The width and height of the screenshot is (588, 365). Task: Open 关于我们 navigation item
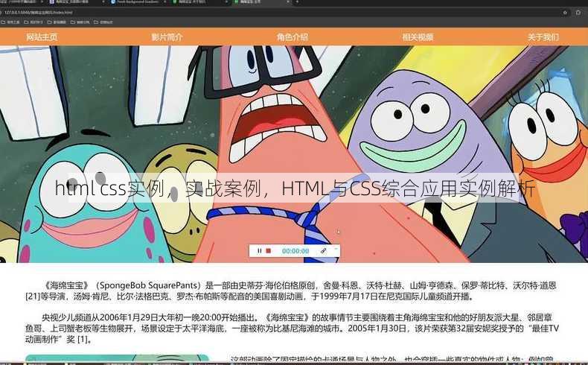[543, 37]
